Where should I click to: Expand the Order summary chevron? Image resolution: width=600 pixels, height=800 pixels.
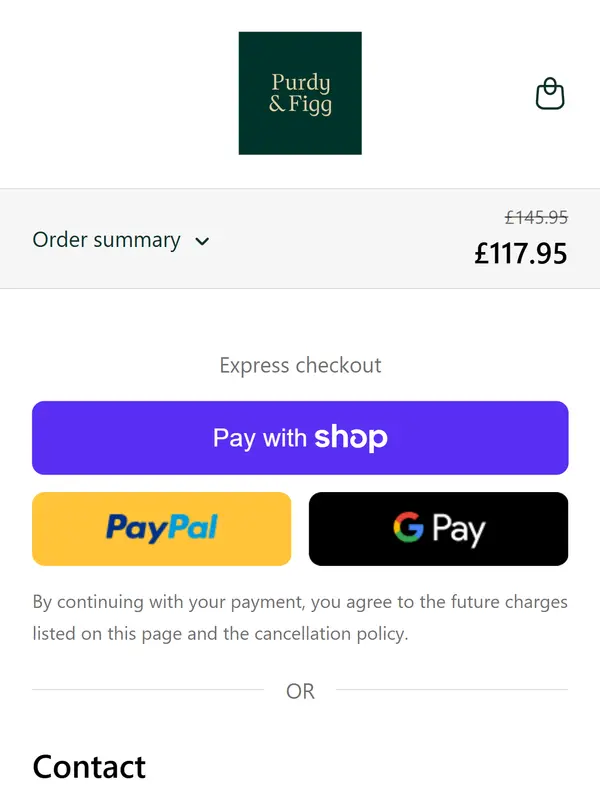pyautogui.click(x=202, y=241)
